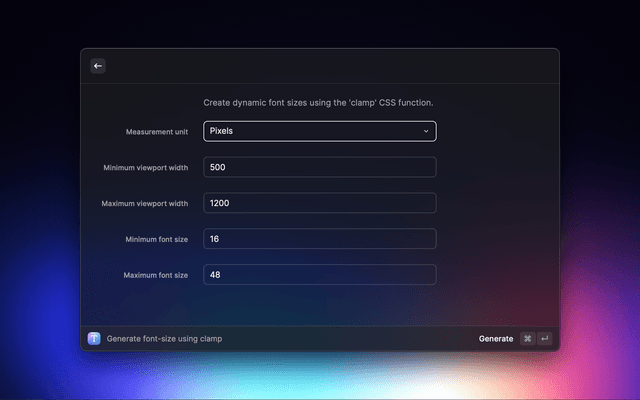Focus the Minimum viewport width field
The width and height of the screenshot is (640, 400).
[x=319, y=167]
